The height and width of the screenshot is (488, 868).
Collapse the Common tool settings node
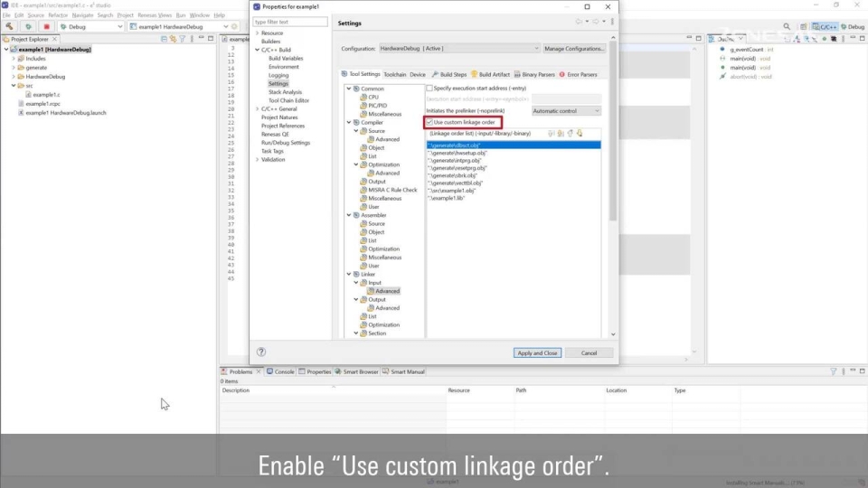click(x=349, y=89)
